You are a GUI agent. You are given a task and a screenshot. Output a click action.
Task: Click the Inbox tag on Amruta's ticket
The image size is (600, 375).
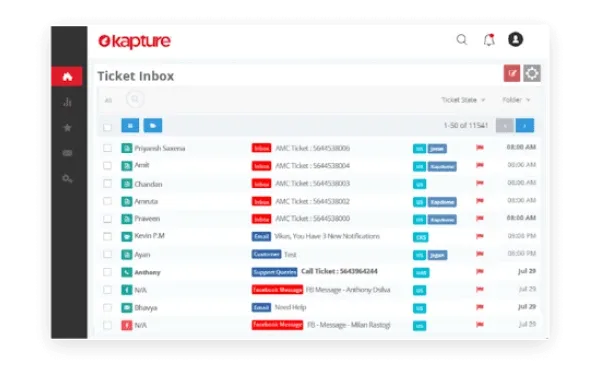pyautogui.click(x=261, y=201)
